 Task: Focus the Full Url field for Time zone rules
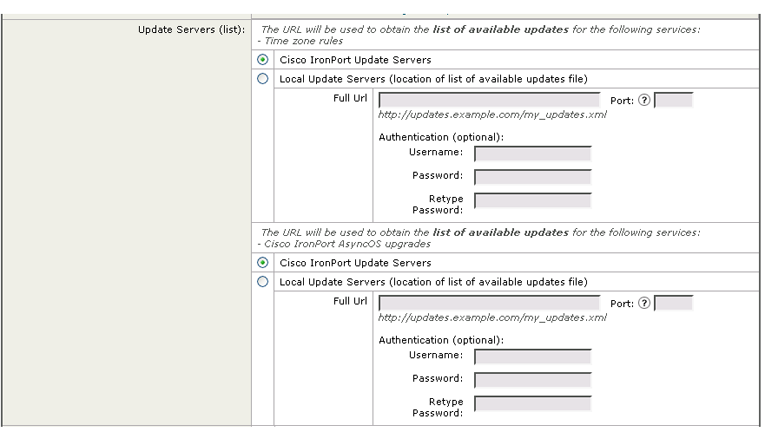489,100
